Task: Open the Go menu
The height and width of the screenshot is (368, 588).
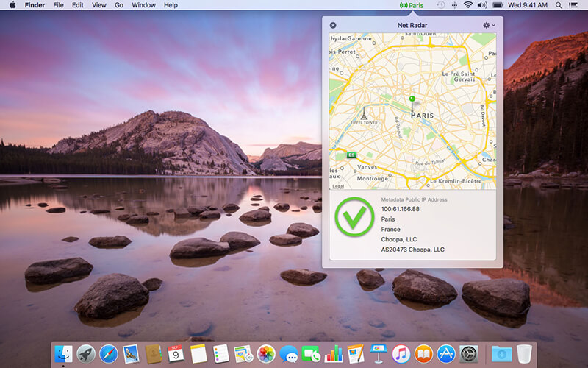Action: [119, 5]
